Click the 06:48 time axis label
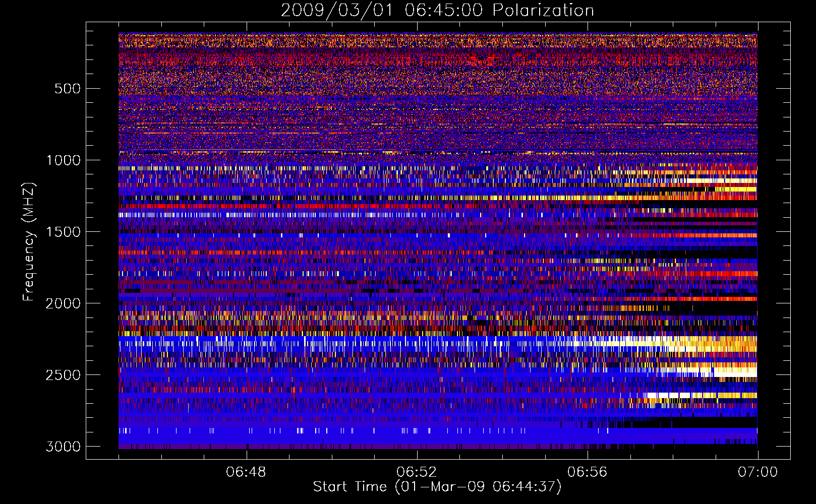The width and height of the screenshot is (816, 504). coord(246,472)
